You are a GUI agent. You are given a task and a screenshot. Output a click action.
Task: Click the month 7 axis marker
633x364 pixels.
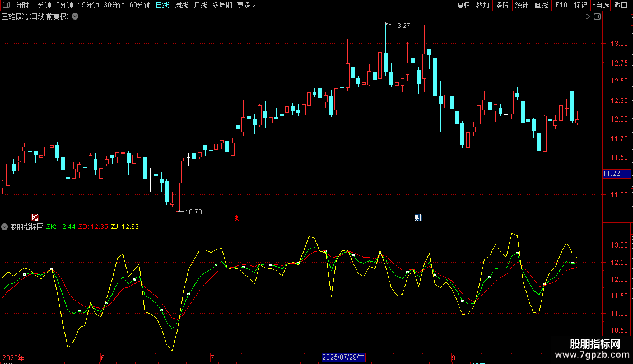coord(212,357)
